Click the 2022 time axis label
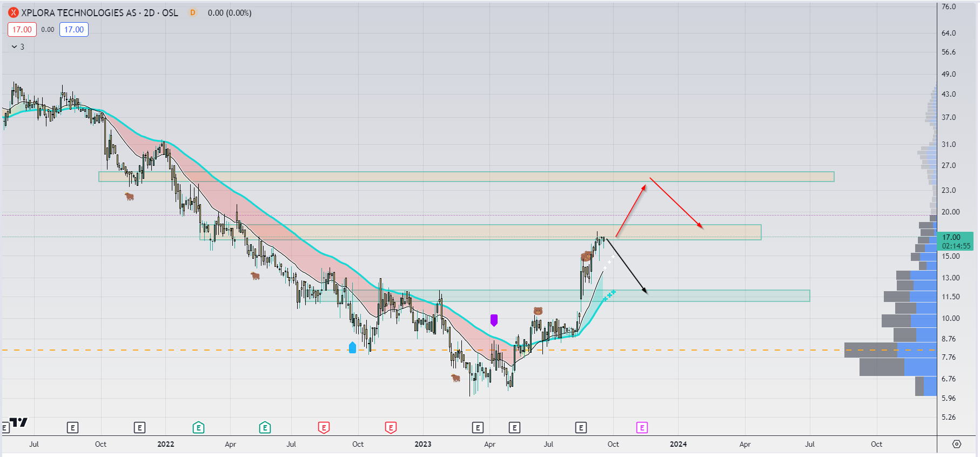Image resolution: width=980 pixels, height=457 pixels. 166,444
